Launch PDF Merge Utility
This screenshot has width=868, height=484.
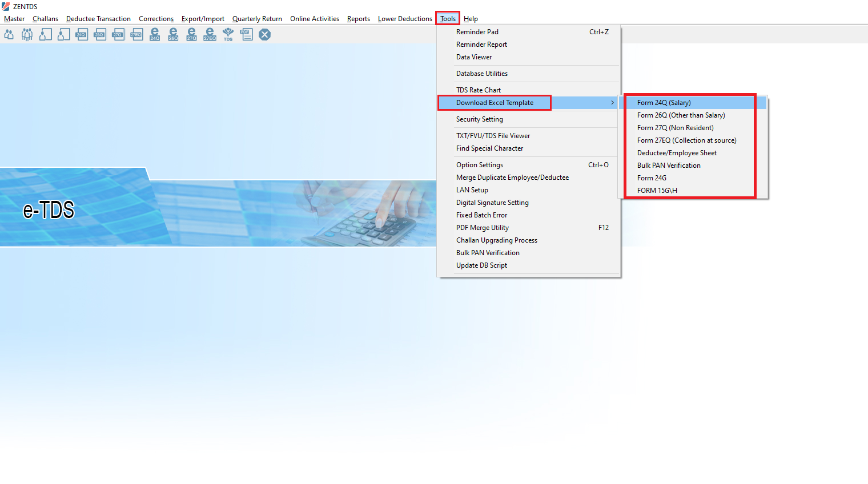(x=529, y=228)
